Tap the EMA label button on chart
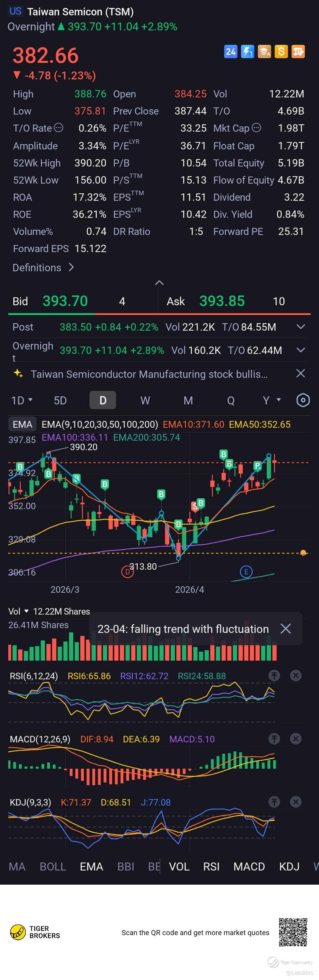Viewport: 319px width, 980px height. pos(22,424)
